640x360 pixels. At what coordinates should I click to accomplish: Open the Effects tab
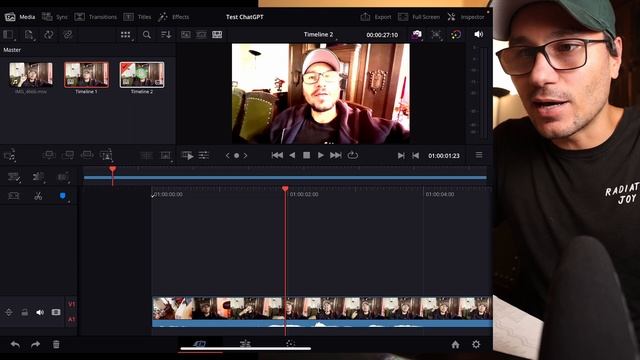tap(173, 17)
